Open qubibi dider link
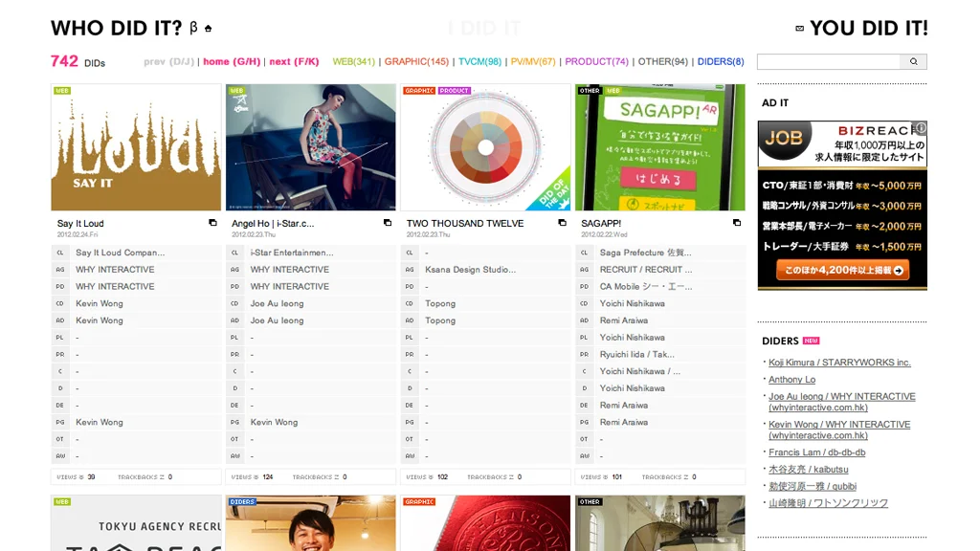The width and height of the screenshot is (980, 551). click(813, 486)
